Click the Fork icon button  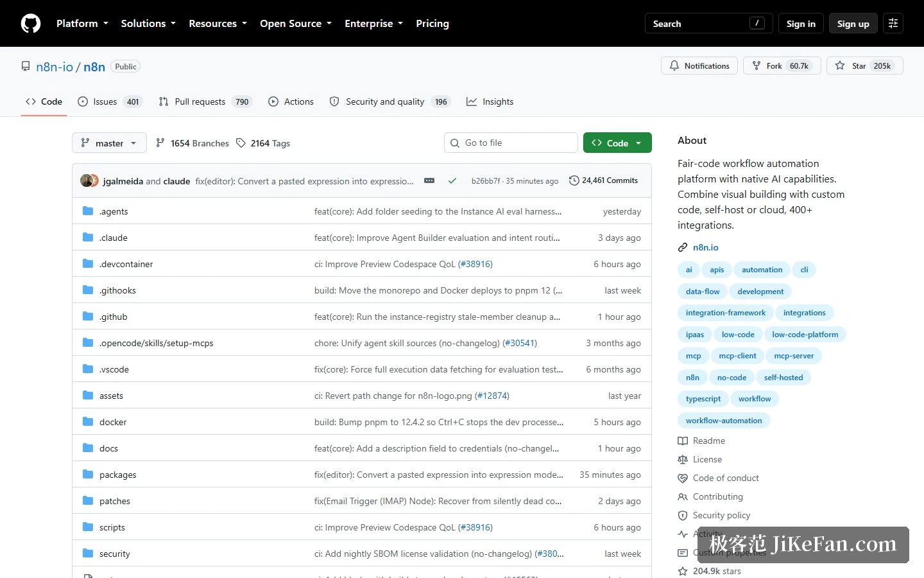[782, 66]
